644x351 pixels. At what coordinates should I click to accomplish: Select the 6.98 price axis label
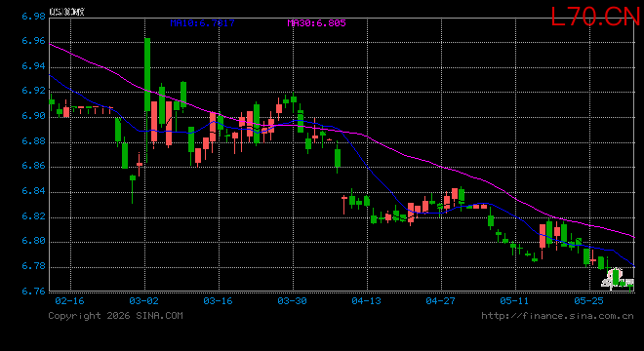pos(34,17)
